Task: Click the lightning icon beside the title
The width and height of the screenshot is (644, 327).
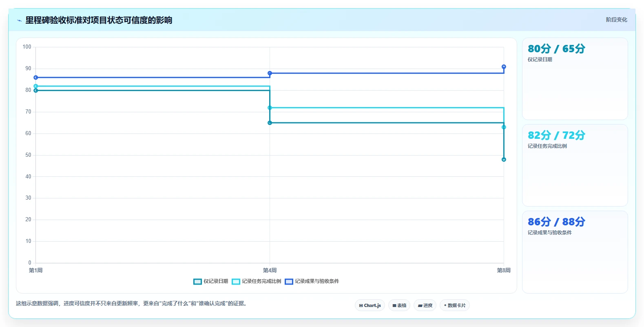Action: 19,20
